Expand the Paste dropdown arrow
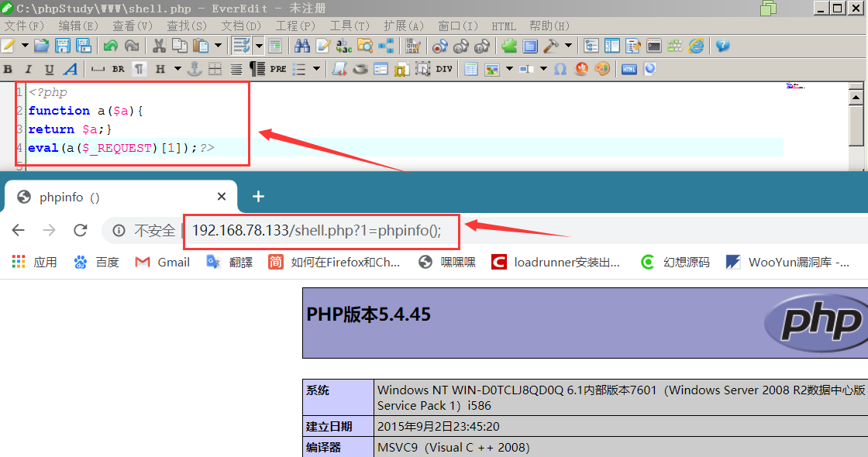The image size is (868, 457). coord(218,46)
